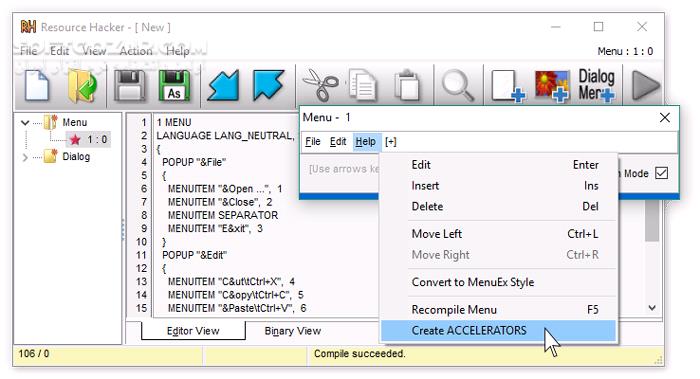Click the editor scrollbar down arrow
This screenshot has width=700, height=379.
(x=652, y=308)
